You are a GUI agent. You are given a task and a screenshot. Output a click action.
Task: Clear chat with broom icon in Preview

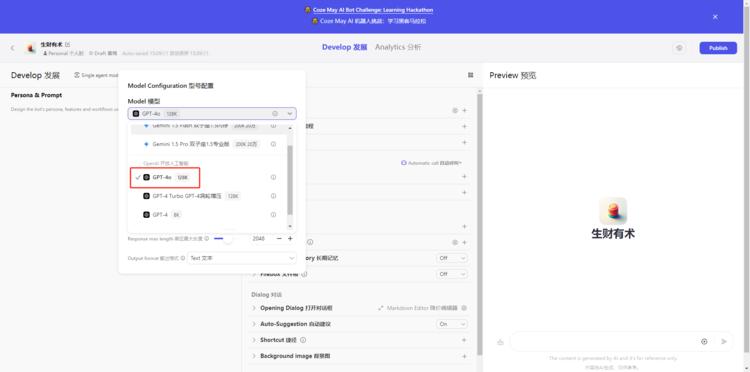(500, 342)
